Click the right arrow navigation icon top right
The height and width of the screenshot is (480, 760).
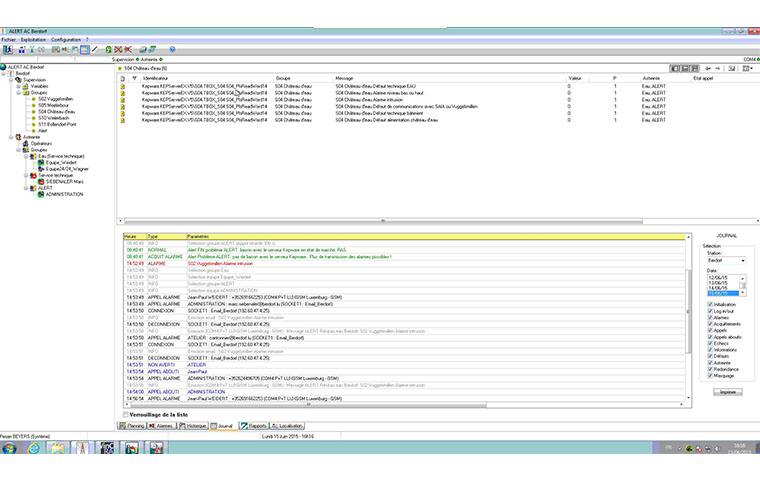click(718, 68)
